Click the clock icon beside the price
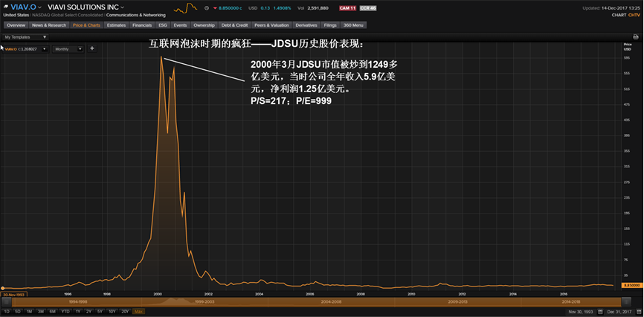The height and width of the screenshot is (317, 644). coord(207,7)
